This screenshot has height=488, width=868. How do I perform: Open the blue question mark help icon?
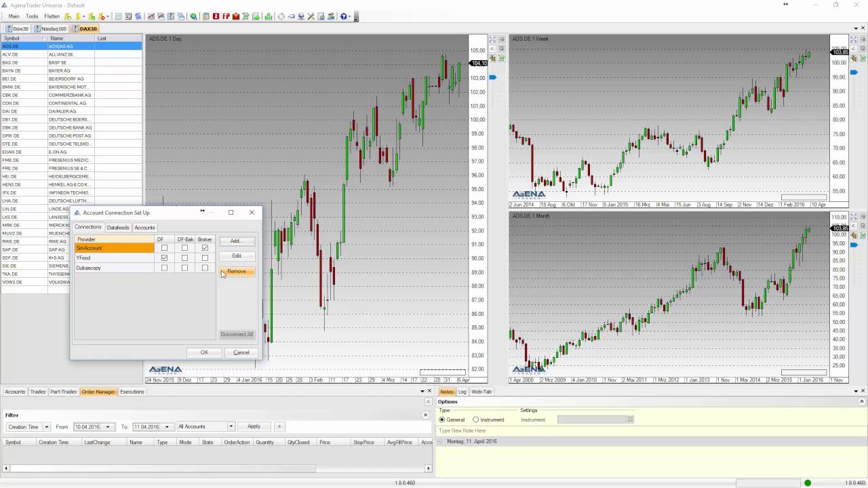344,16
